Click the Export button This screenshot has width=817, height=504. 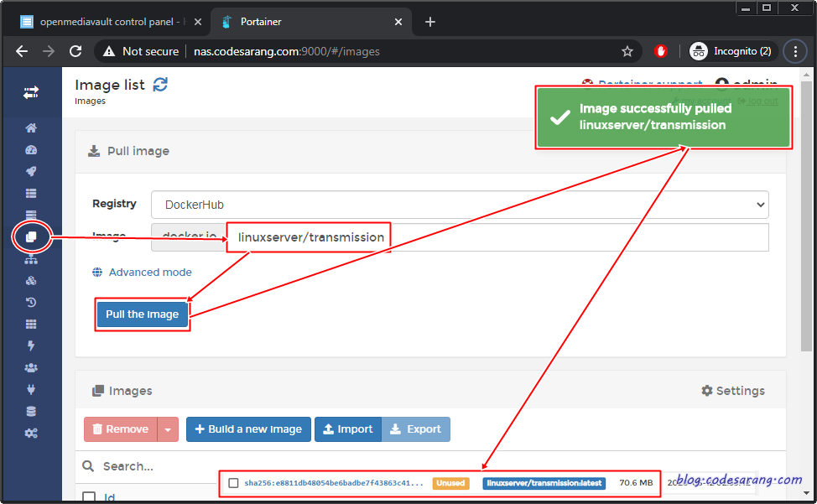(x=416, y=429)
